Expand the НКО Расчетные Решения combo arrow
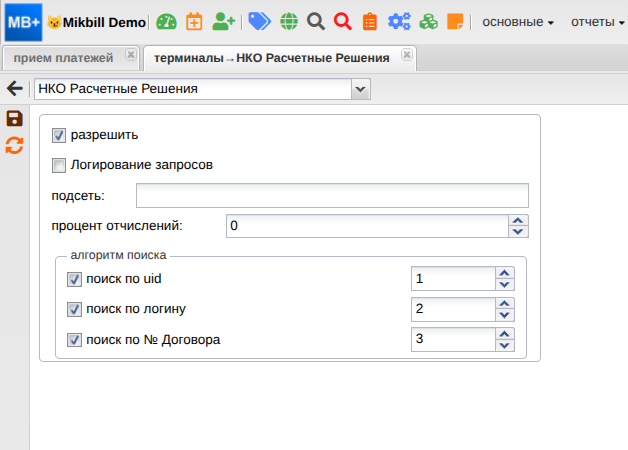Viewport: 628px width, 450px height. click(x=360, y=89)
